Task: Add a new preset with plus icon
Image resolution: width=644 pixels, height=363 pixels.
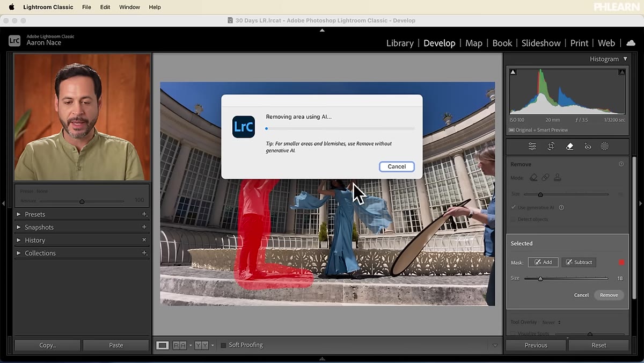Action: pyautogui.click(x=144, y=214)
